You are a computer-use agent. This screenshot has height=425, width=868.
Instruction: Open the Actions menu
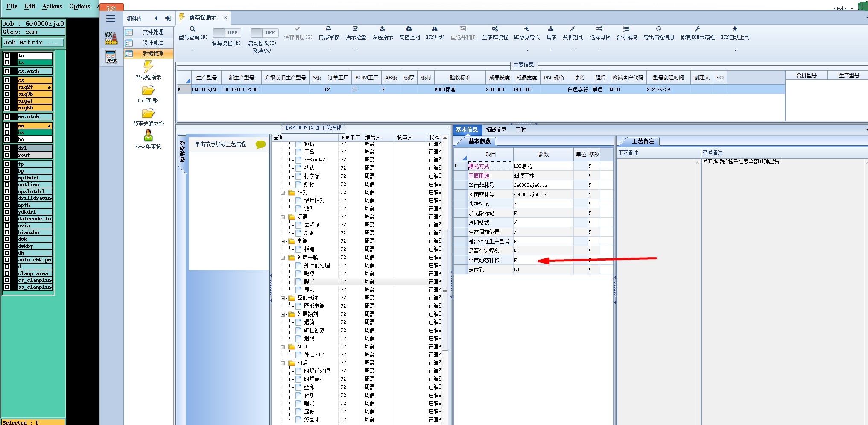[x=52, y=6]
